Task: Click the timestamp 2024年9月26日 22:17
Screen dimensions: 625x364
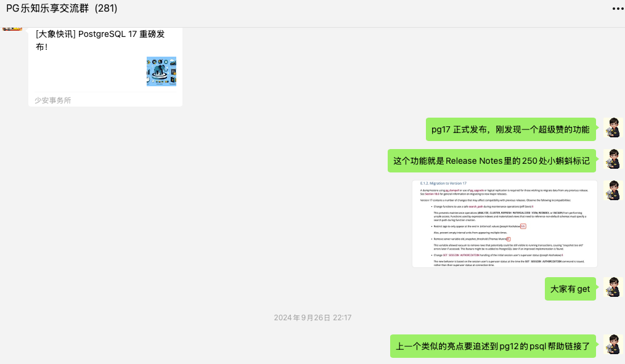Action: 312,318
